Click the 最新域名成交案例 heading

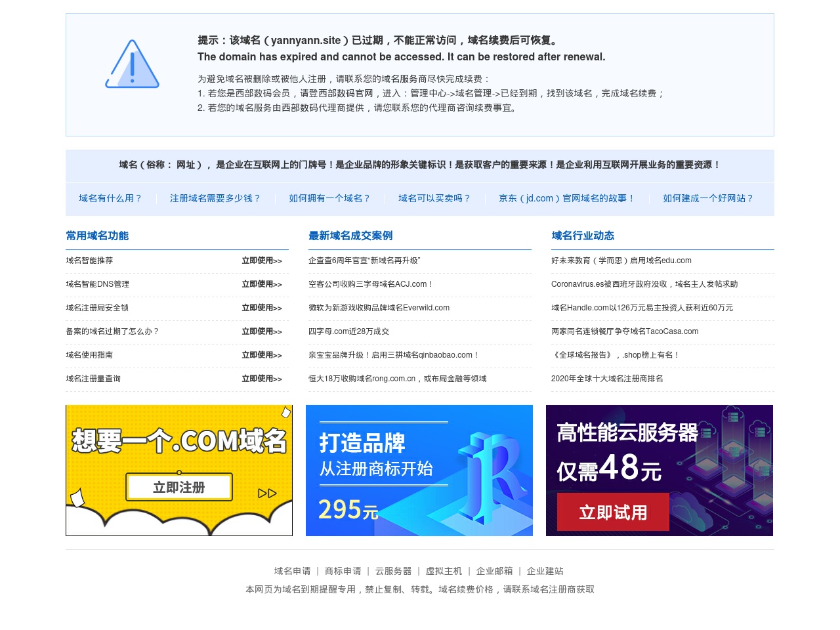click(350, 236)
